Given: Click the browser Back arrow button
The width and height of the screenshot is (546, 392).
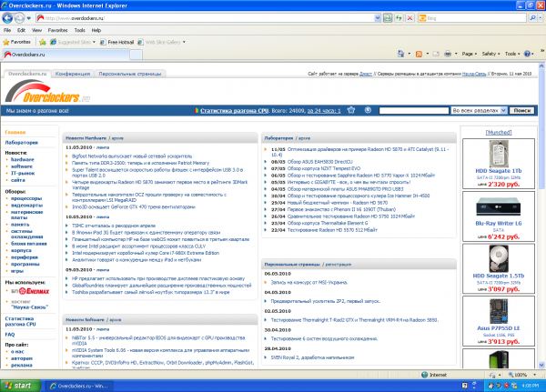Looking at the screenshot, I should pyautogui.click(x=7, y=18).
